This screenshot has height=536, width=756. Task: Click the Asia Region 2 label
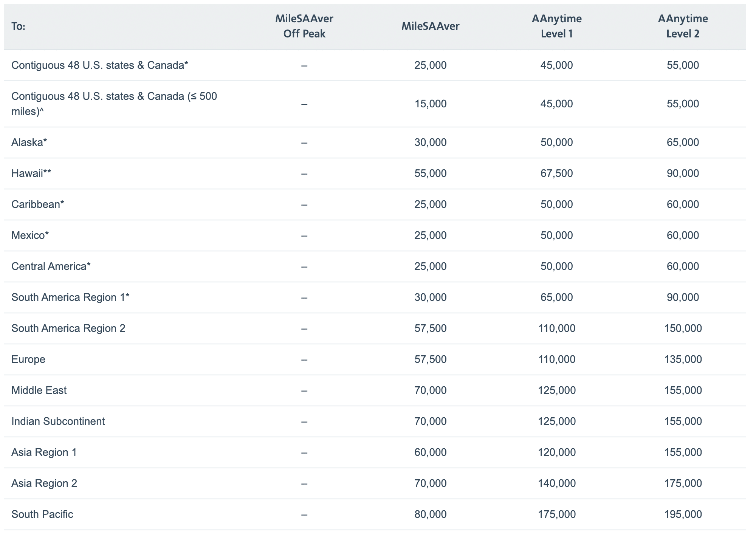44,483
